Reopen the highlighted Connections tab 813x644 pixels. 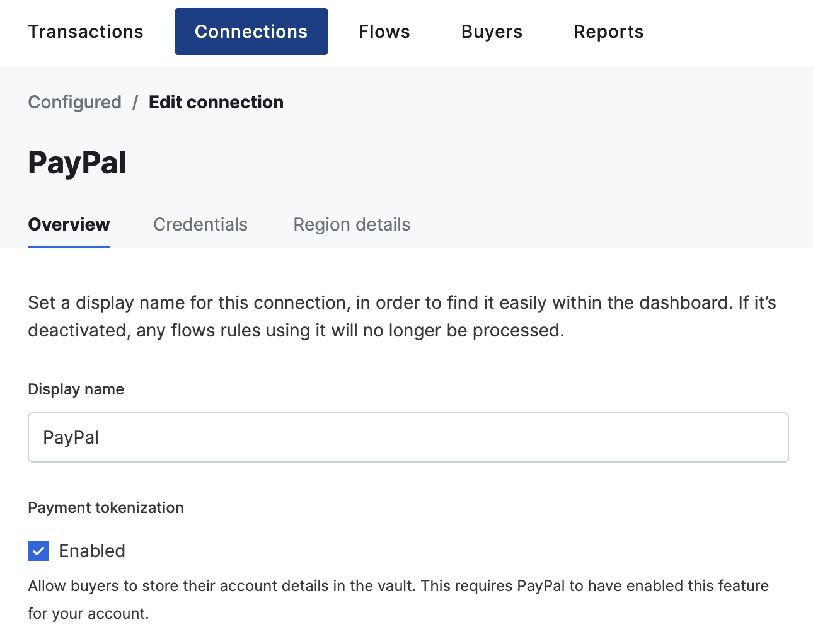pos(251,31)
